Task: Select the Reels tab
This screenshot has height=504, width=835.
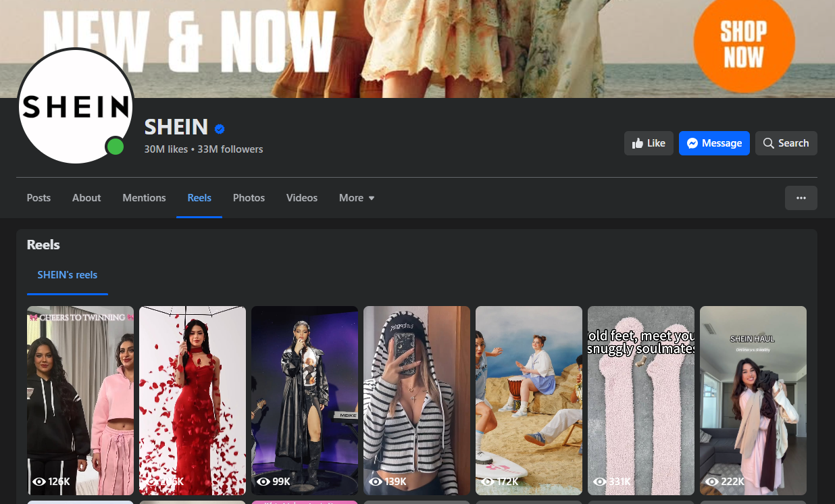Action: click(199, 198)
